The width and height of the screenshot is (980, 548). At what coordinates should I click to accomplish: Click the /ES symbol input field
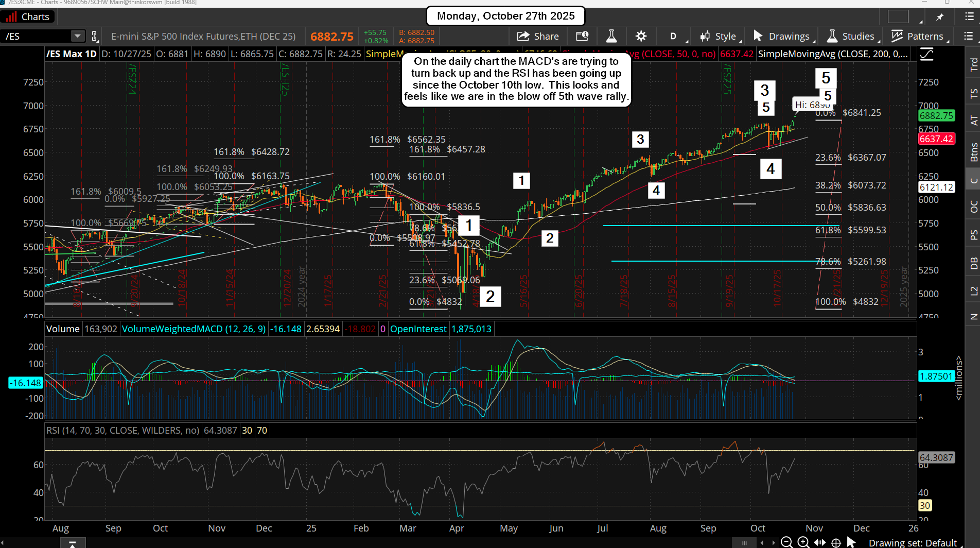click(x=36, y=36)
